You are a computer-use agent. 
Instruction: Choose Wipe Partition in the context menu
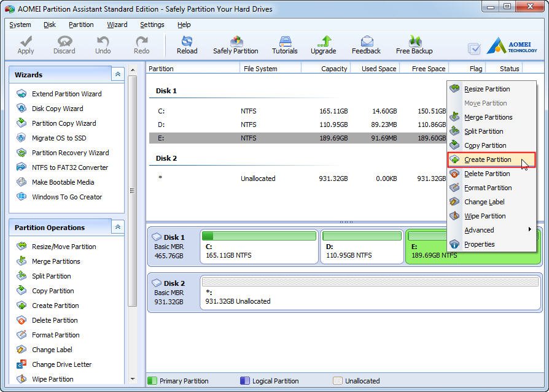[x=491, y=216]
